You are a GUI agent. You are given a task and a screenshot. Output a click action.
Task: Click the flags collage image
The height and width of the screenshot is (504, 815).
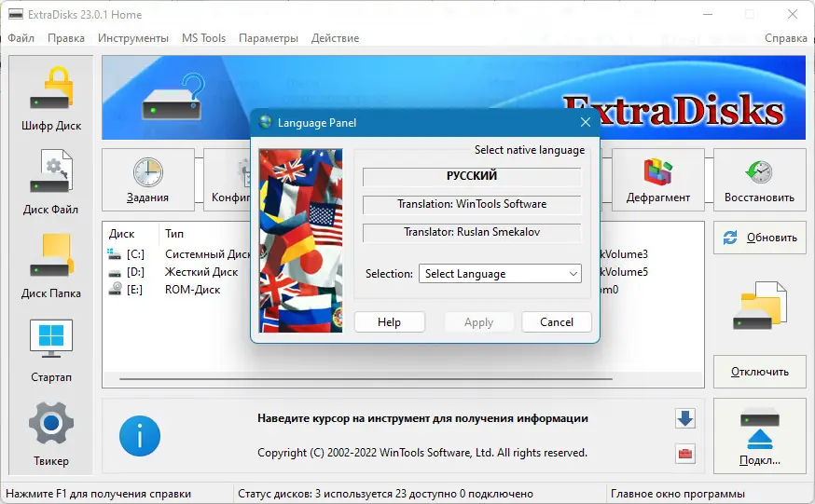tap(300, 241)
